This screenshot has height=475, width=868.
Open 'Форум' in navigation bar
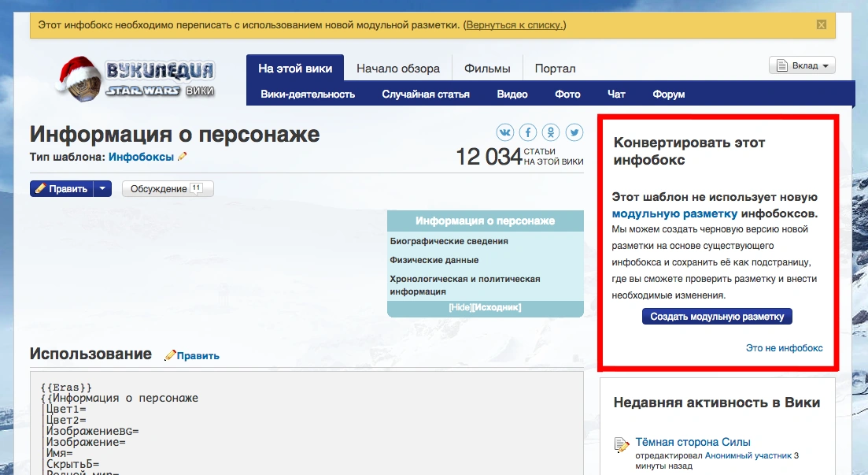(668, 95)
